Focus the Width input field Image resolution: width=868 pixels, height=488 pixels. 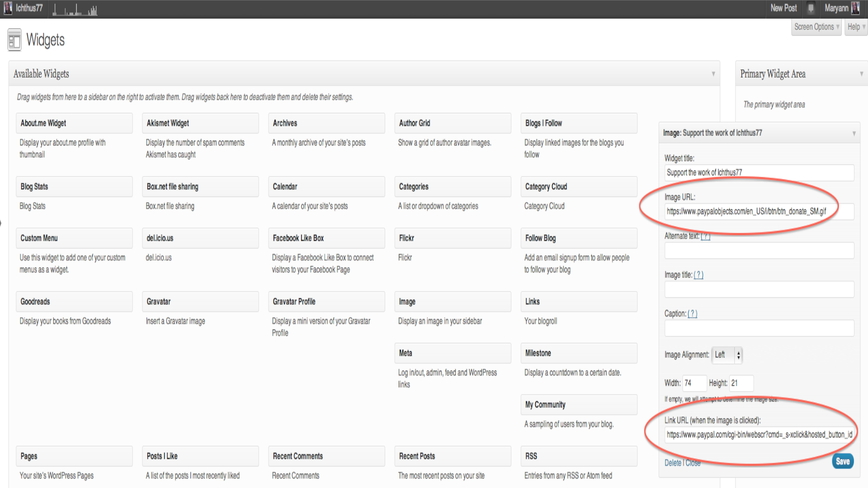pos(694,383)
